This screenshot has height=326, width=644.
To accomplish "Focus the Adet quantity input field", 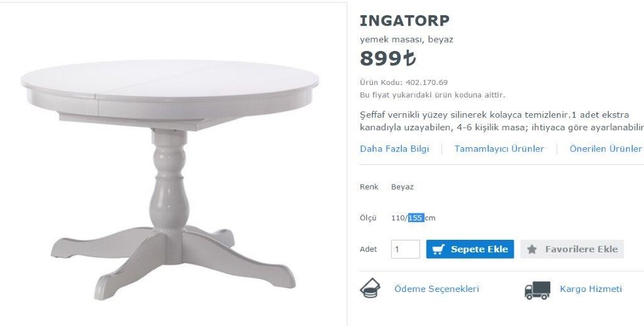I will pyautogui.click(x=406, y=249).
